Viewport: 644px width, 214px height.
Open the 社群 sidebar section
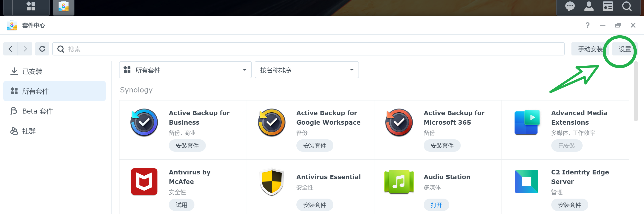(29, 131)
